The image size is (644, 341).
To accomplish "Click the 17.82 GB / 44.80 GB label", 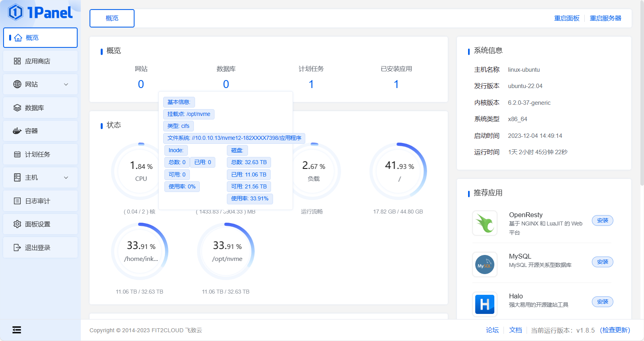I will point(398,212).
